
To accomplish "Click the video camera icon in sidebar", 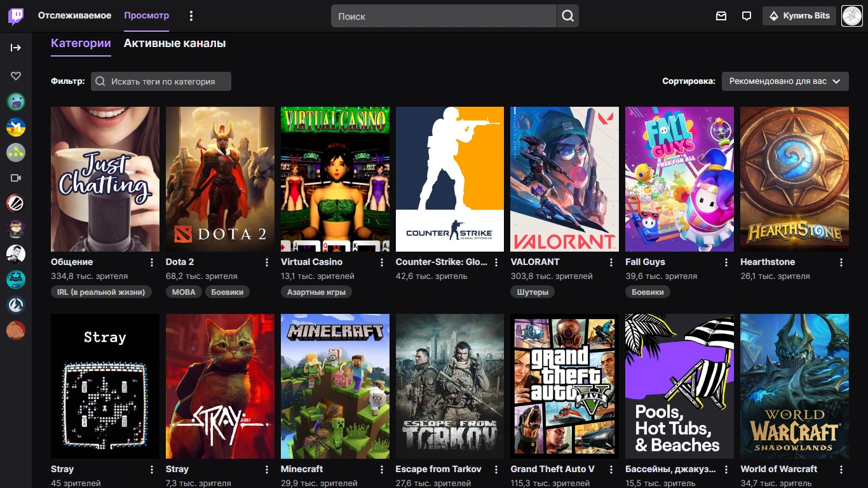I will (16, 178).
